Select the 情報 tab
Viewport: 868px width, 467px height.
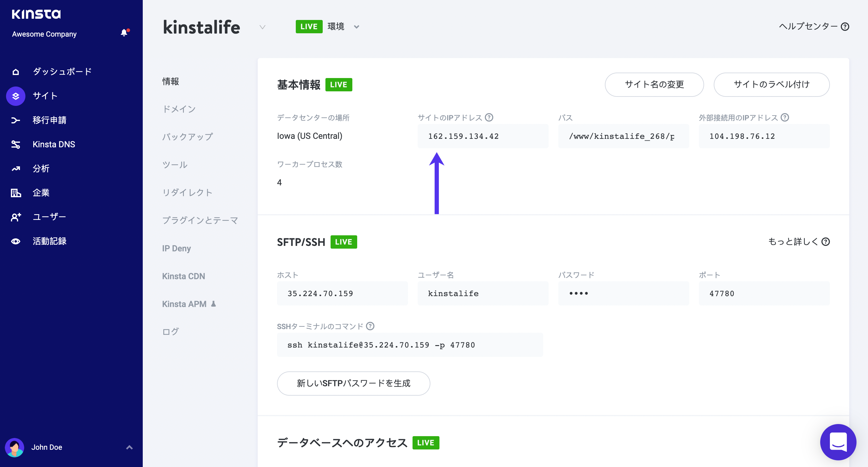tap(171, 82)
